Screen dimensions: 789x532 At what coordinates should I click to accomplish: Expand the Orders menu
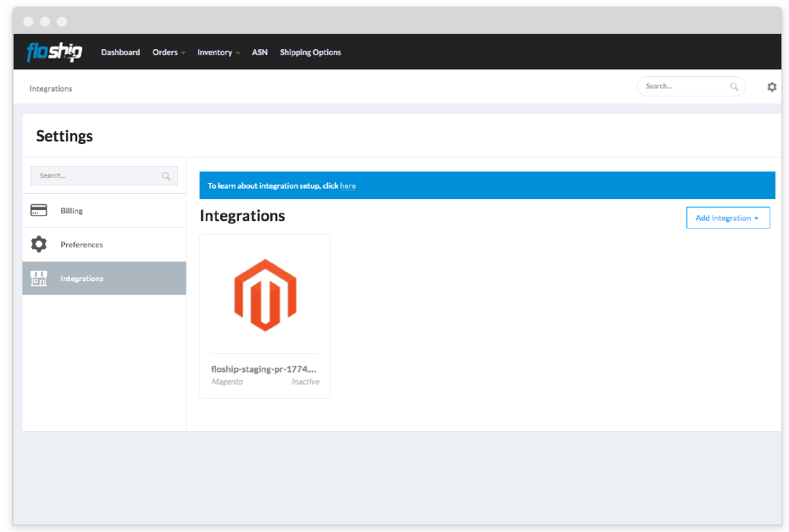point(168,53)
